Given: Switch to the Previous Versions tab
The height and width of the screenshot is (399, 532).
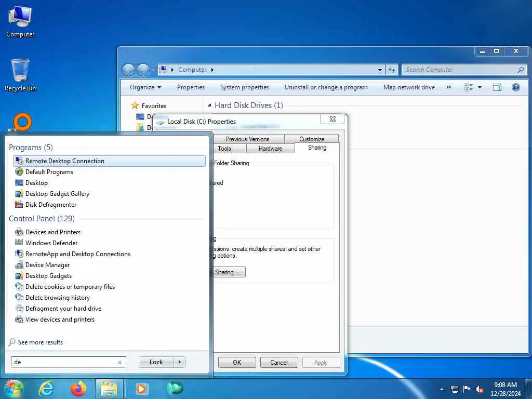Looking at the screenshot, I should click(248, 139).
